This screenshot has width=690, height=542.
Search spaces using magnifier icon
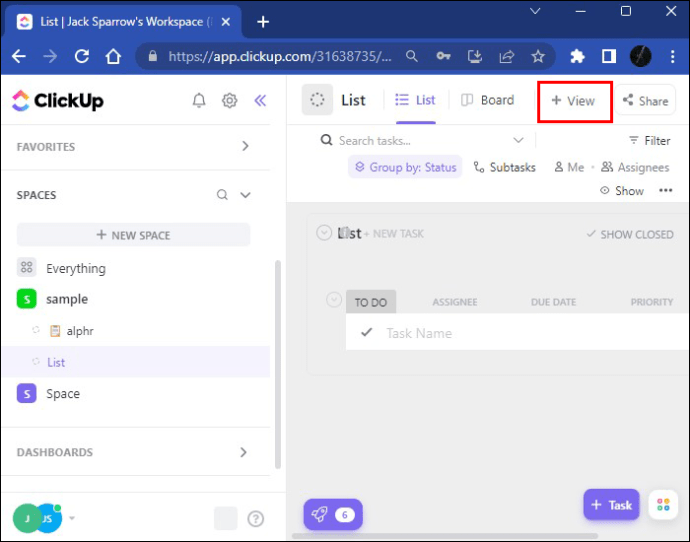click(222, 194)
